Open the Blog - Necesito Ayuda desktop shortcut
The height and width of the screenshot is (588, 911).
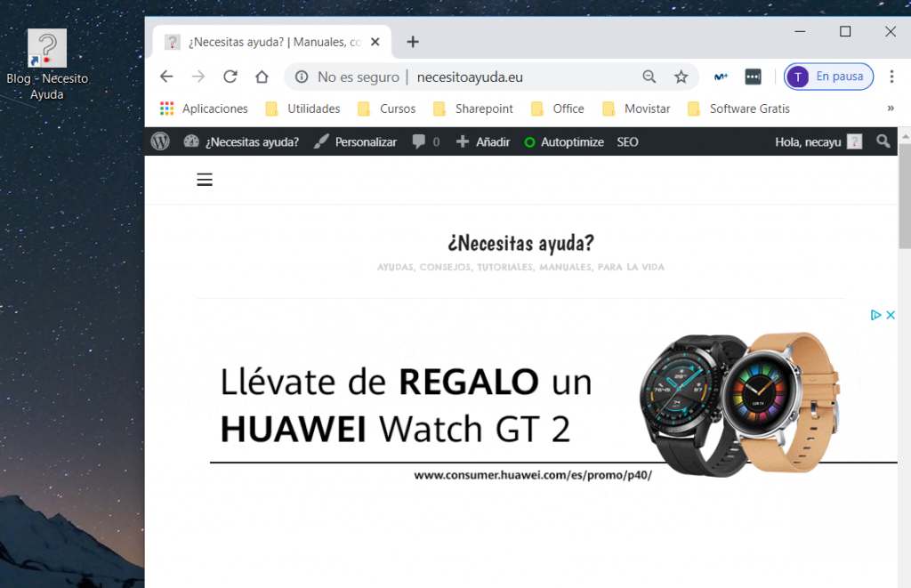(x=47, y=48)
